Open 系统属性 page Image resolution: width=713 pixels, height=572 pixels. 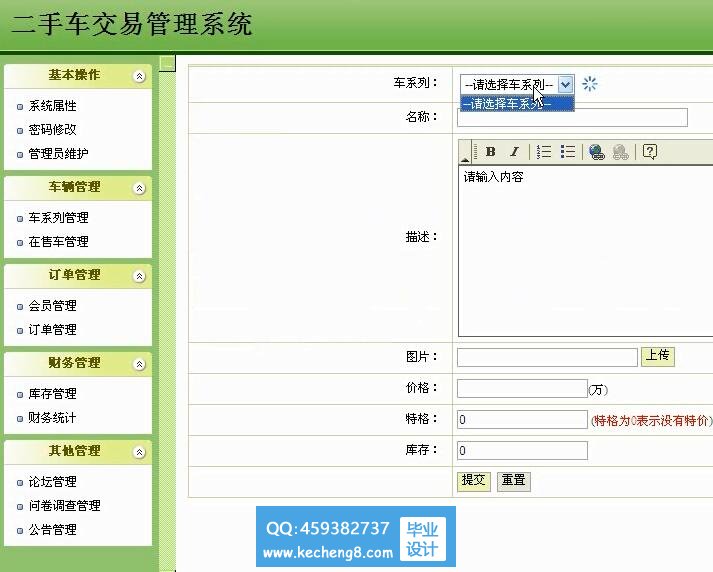coord(52,106)
